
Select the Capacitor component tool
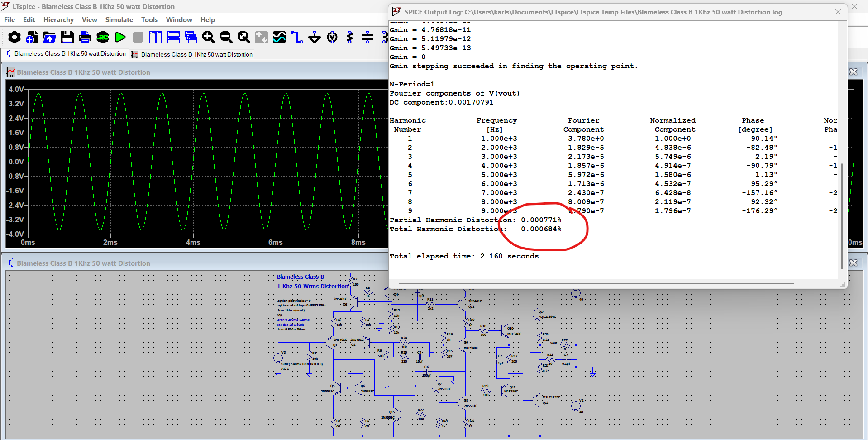367,37
